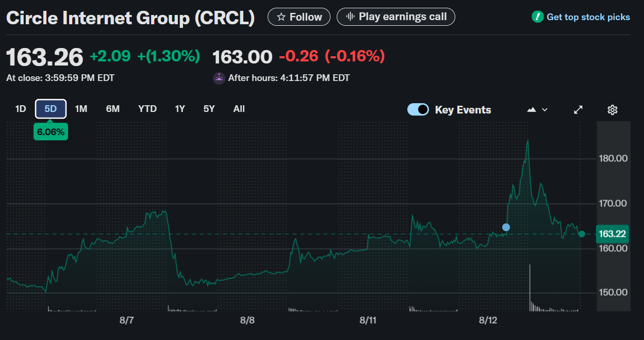Click the After hours 4:11:57 PM EDT text
Screen dimensions: 644x340
[x=289, y=78]
